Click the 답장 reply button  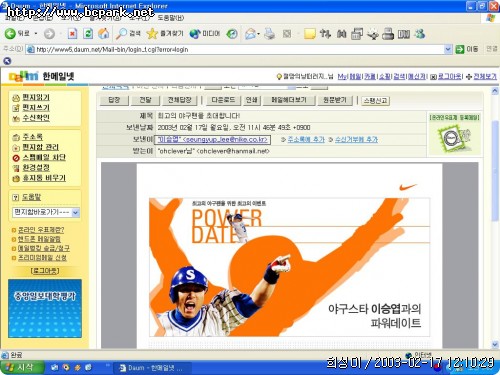pyautogui.click(x=114, y=100)
